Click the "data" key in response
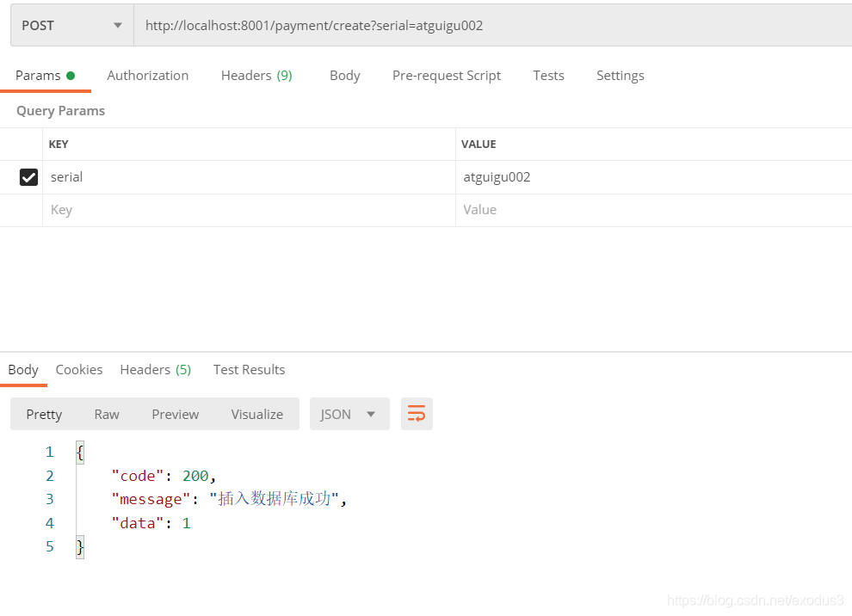852x616 pixels. [137, 523]
